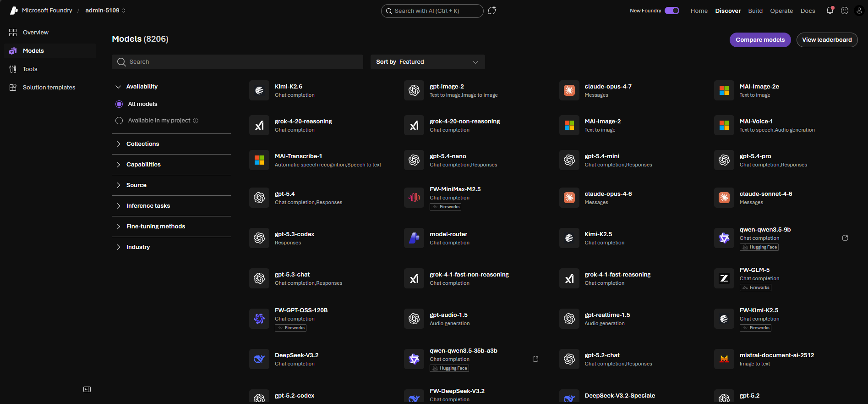Click the Microsoft Foundry logo icon

click(x=14, y=11)
